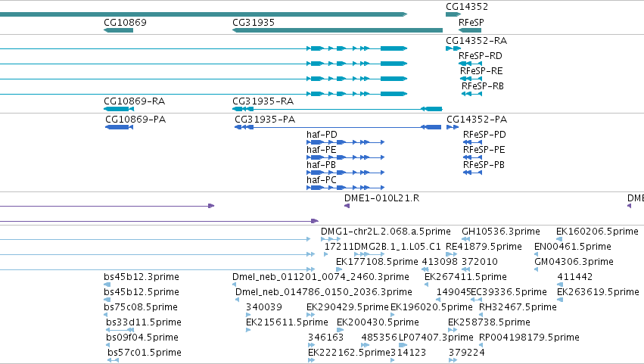Click the 340039 feature label
Screen dimensions: 644x364
pyautogui.click(x=263, y=307)
